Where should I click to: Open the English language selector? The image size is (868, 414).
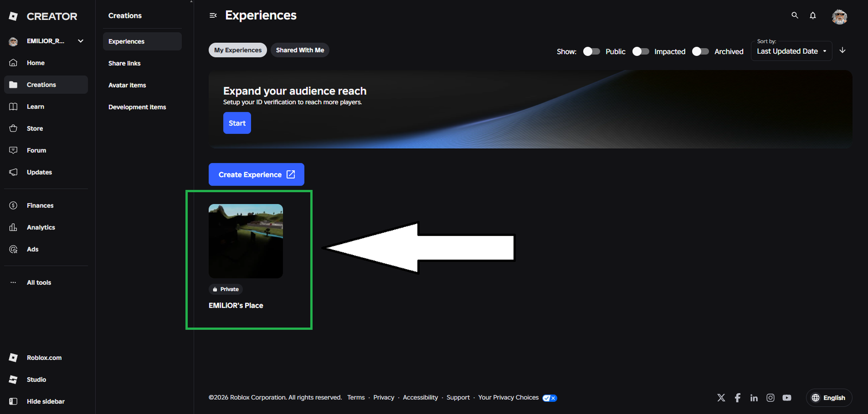[829, 398]
